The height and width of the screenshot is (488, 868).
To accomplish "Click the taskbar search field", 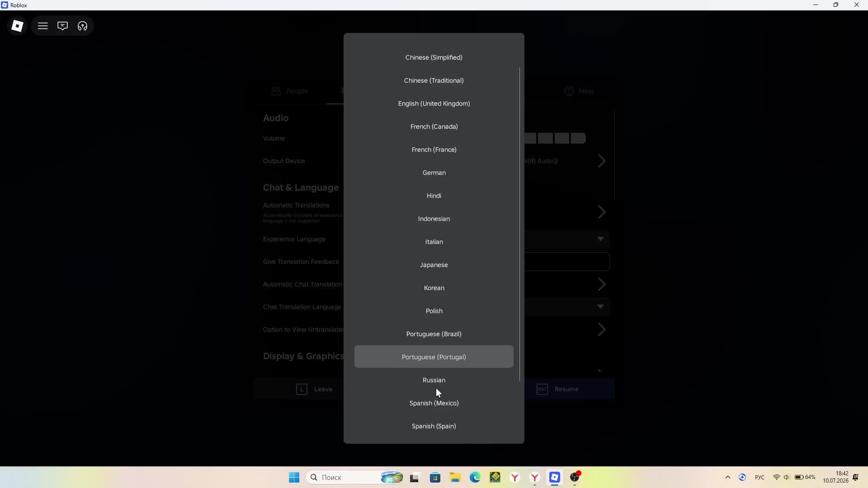I will pyautogui.click(x=355, y=477).
